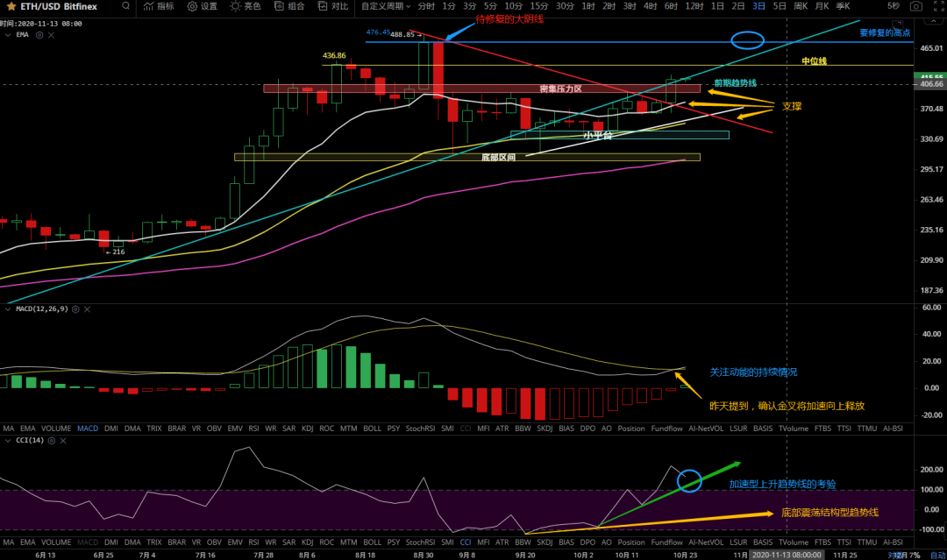
Task: Collapse the EMA indicator with its chevron
Action: tap(8, 34)
